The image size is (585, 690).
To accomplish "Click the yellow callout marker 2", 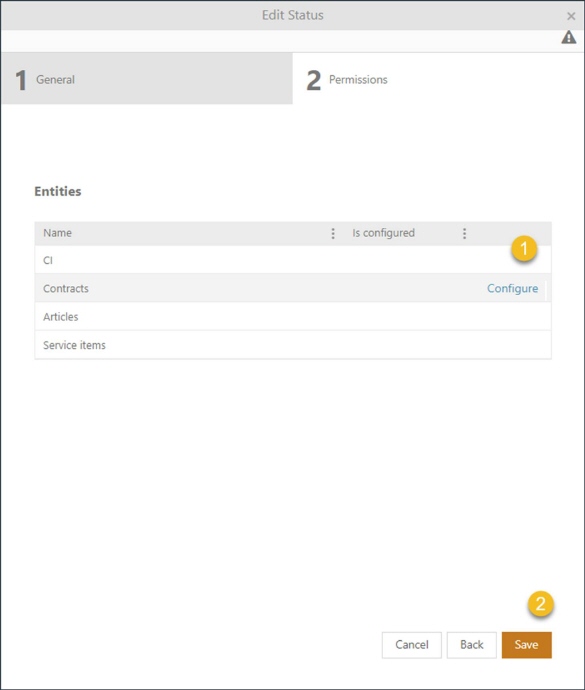I will coord(541,603).
